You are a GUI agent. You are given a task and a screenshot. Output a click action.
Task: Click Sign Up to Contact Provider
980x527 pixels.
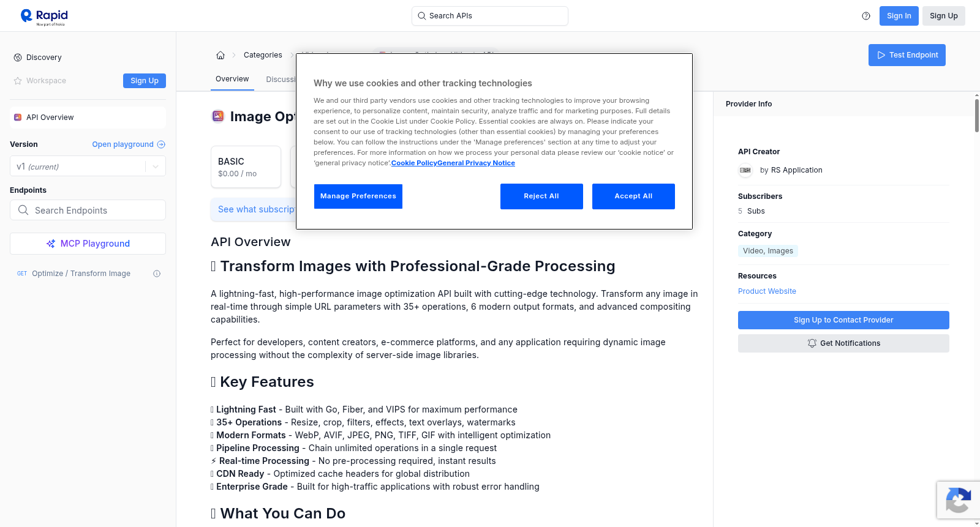[843, 320]
